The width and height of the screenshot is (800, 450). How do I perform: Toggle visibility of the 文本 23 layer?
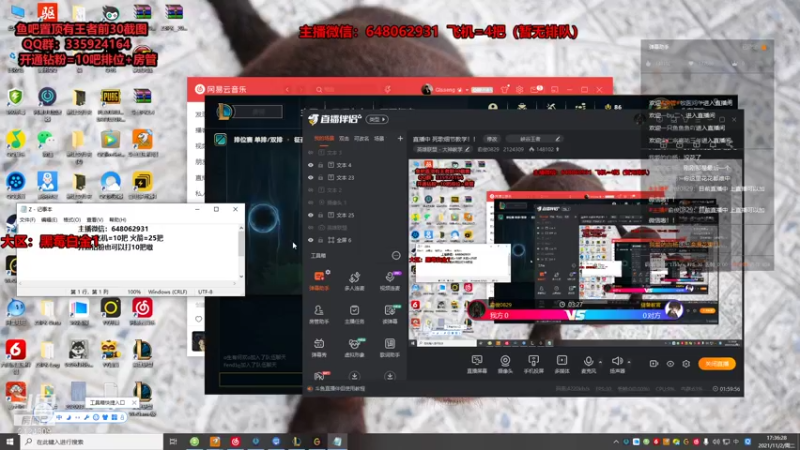point(311,178)
